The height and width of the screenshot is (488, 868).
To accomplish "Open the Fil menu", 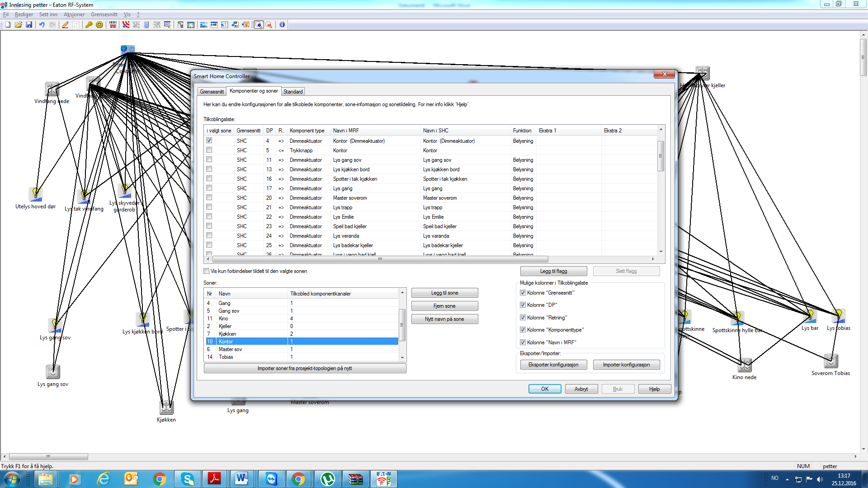I will (x=6, y=14).
